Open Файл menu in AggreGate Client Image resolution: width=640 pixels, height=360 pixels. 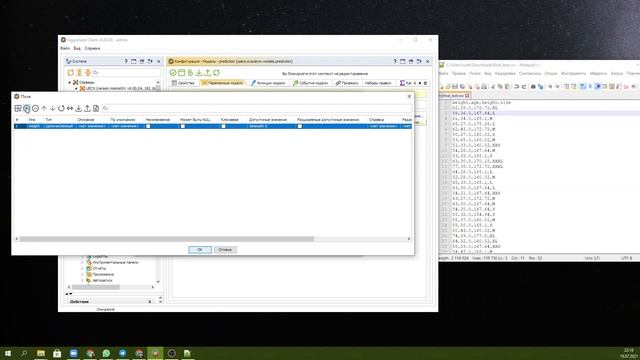(x=65, y=49)
